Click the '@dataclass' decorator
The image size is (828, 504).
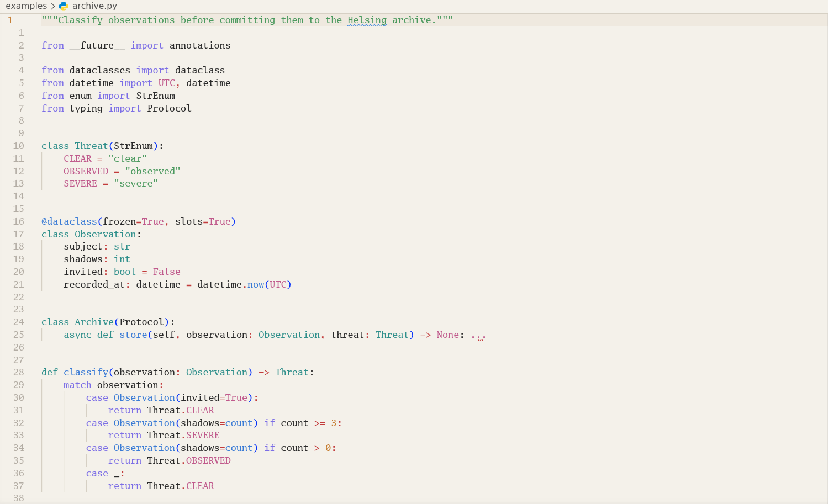[70, 222]
